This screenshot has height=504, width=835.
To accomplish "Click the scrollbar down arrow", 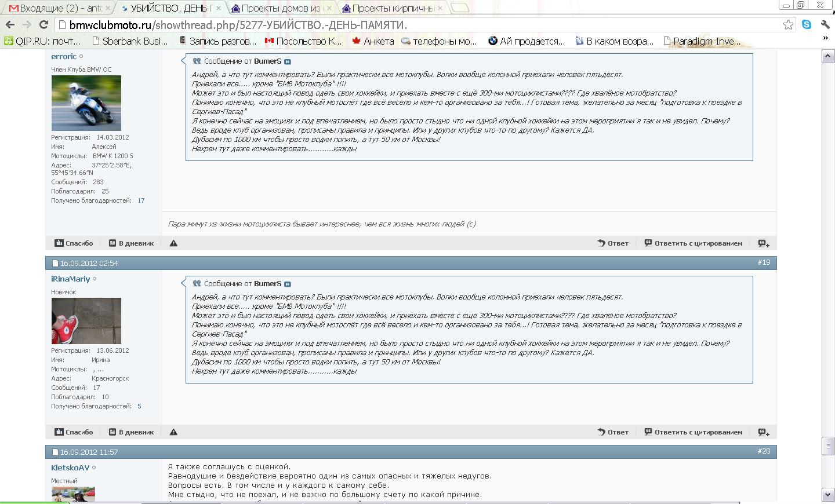I will [x=828, y=494].
